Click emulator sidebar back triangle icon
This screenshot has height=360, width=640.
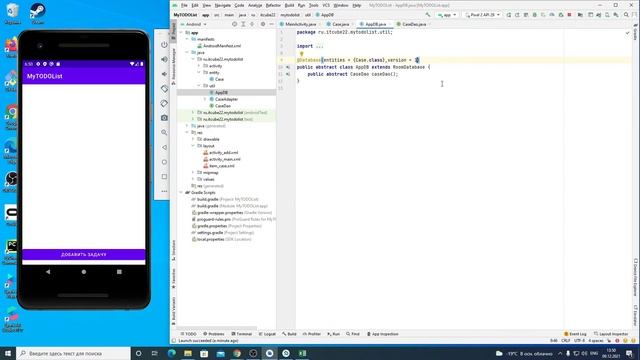pos(164,147)
